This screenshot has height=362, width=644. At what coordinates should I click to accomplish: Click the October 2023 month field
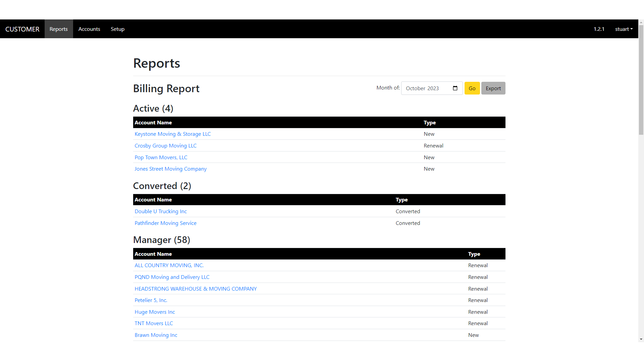coord(432,88)
